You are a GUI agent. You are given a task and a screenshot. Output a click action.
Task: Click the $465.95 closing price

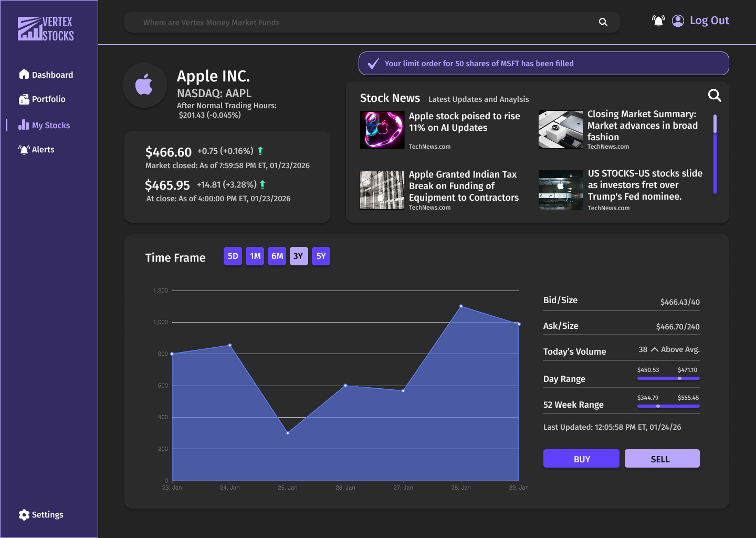pos(167,185)
